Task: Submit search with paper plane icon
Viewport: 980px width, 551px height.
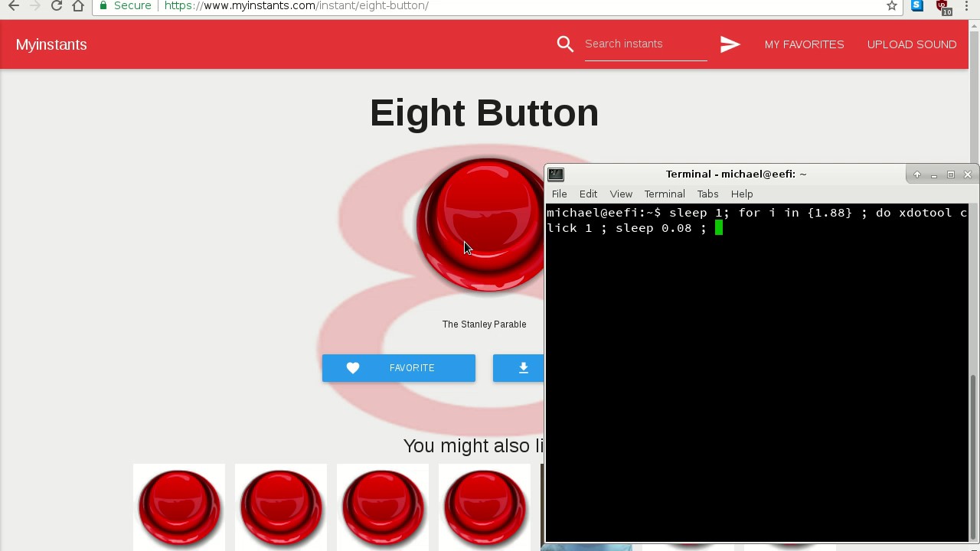Action: (x=730, y=44)
